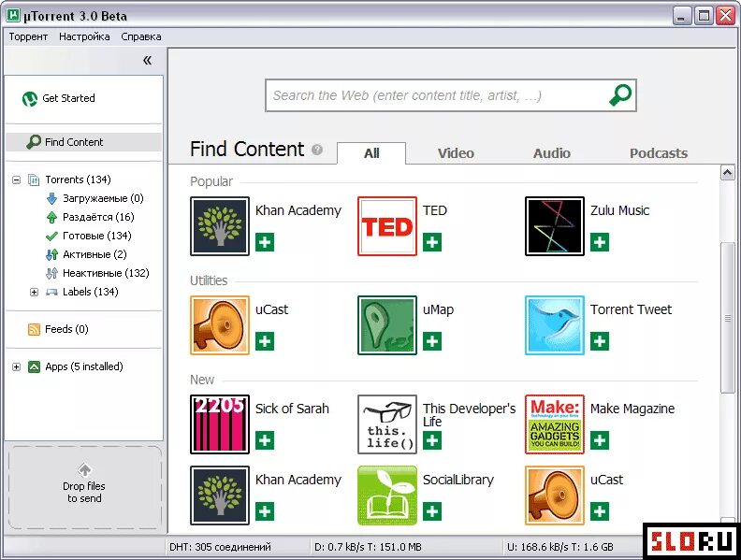Select Torrents (134) in the sidebar
The height and width of the screenshot is (560, 741).
point(78,179)
